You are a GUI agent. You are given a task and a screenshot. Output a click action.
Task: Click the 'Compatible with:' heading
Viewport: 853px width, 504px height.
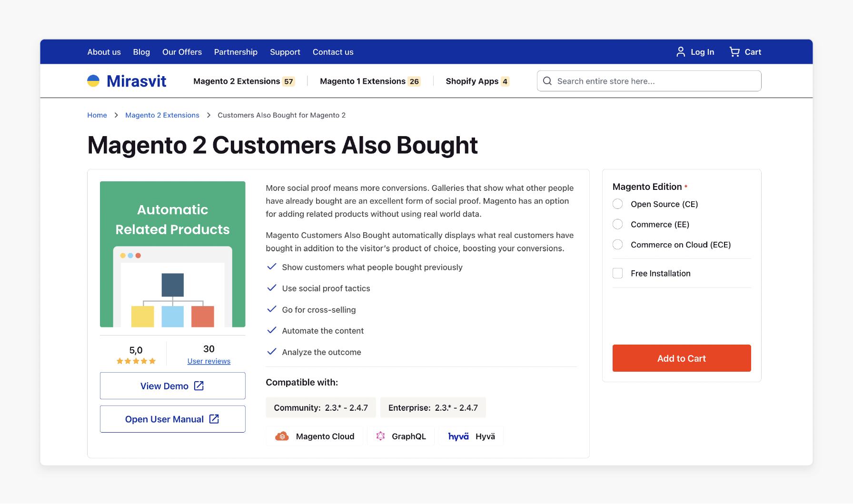coord(302,382)
